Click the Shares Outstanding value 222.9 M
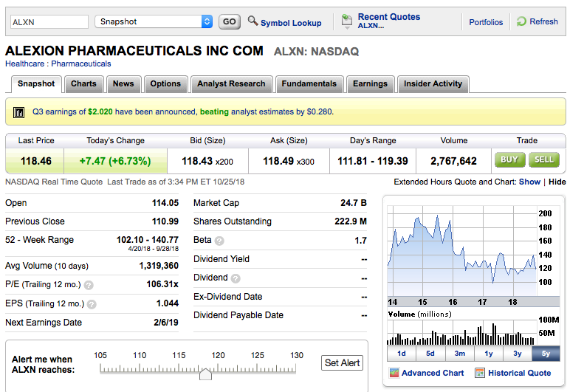 pos(351,221)
